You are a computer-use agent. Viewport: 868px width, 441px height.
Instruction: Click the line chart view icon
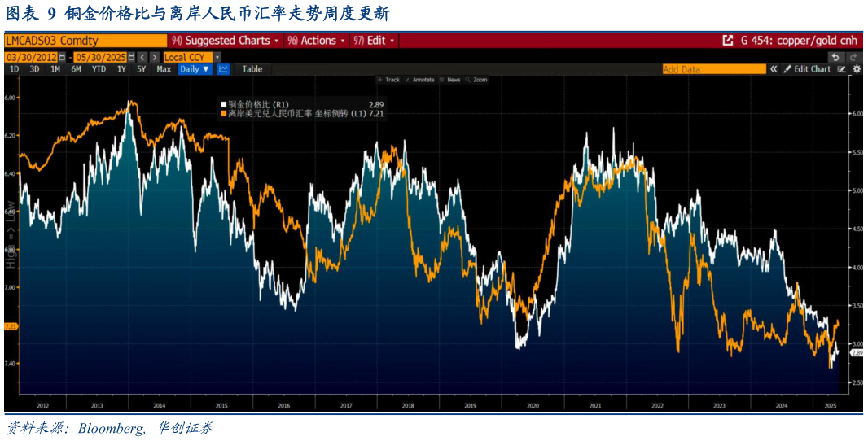223,69
